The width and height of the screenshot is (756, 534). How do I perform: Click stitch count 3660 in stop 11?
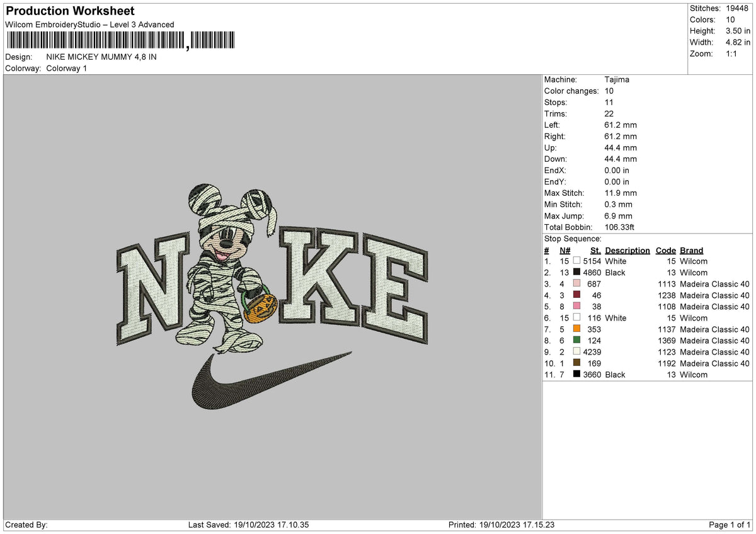(x=592, y=374)
